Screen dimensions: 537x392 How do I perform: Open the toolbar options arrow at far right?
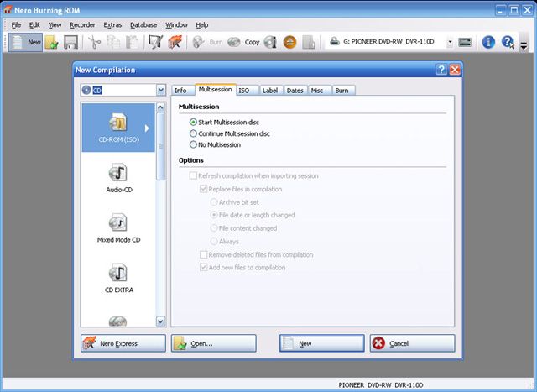[x=524, y=46]
